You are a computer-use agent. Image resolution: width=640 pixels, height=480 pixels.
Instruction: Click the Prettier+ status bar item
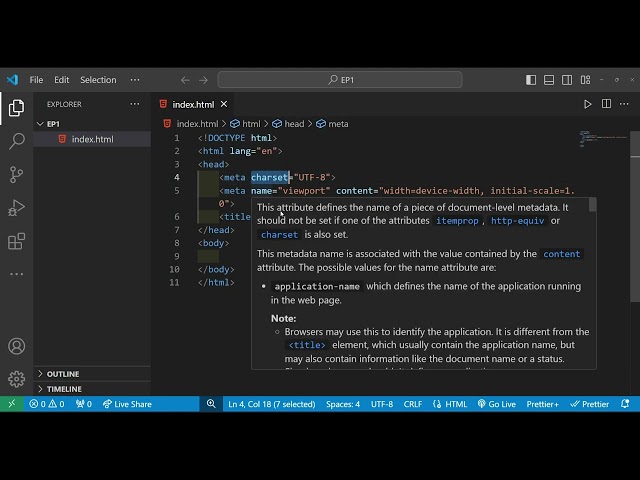[542, 404]
